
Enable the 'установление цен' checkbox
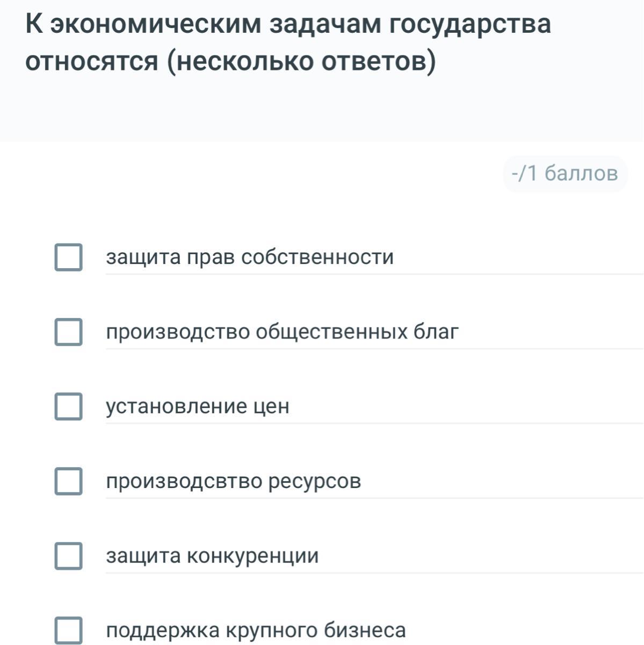click(68, 406)
